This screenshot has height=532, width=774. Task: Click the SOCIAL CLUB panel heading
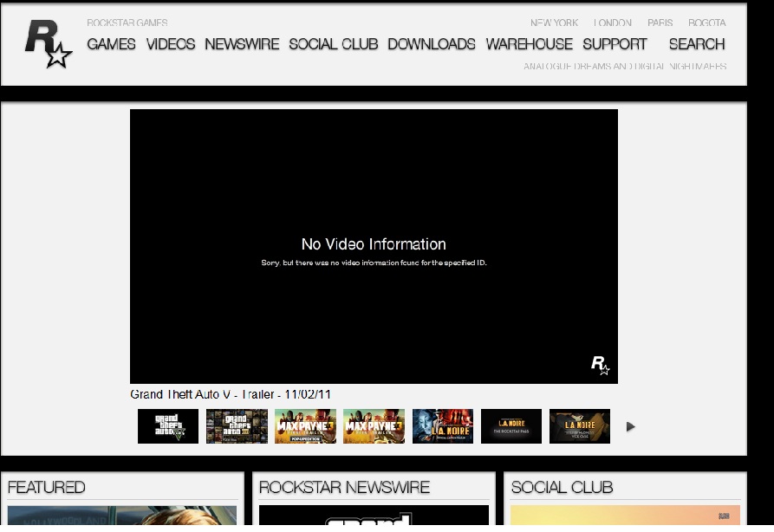coord(562,488)
